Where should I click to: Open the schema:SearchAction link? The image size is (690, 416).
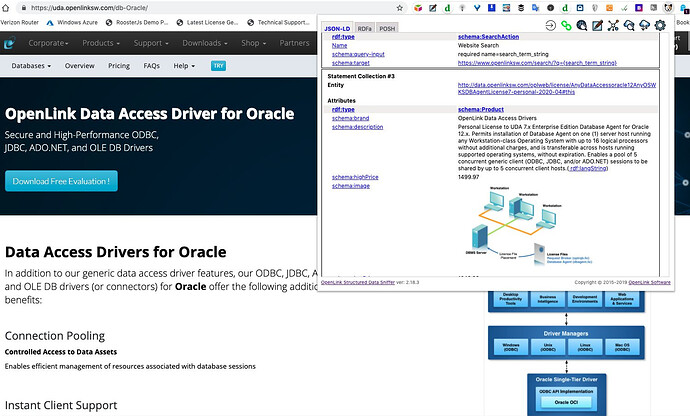pyautogui.click(x=488, y=37)
